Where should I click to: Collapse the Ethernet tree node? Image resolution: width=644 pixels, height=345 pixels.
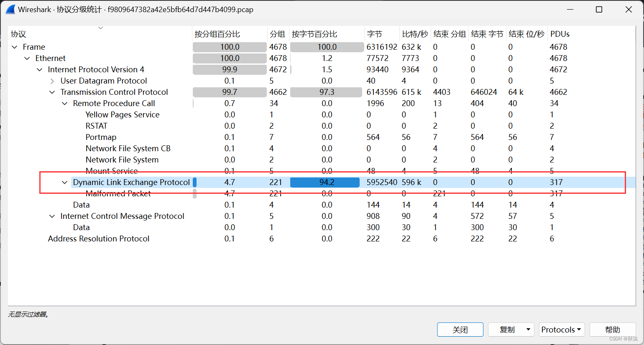[x=27, y=58]
